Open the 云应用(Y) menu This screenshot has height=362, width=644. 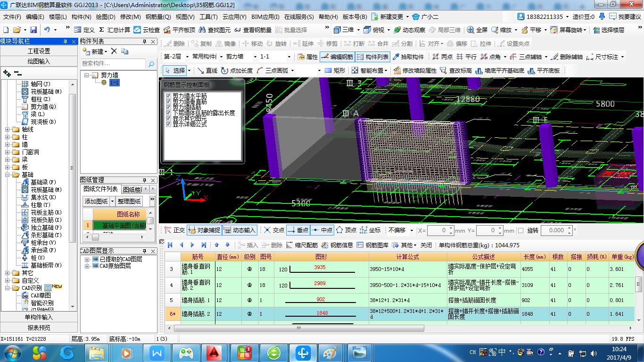click(x=234, y=17)
